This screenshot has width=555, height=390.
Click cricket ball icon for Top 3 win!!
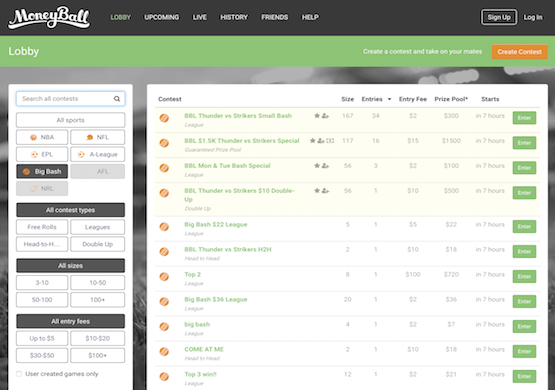pyautogui.click(x=164, y=377)
